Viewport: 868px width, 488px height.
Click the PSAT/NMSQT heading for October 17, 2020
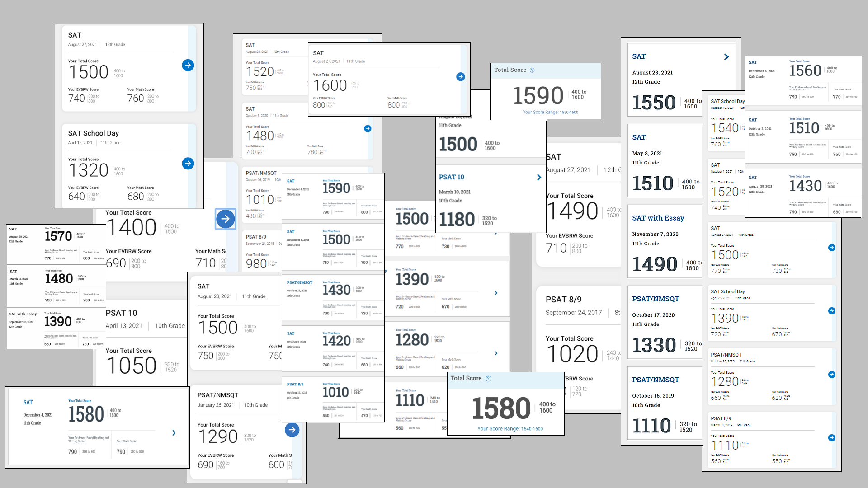pos(656,299)
